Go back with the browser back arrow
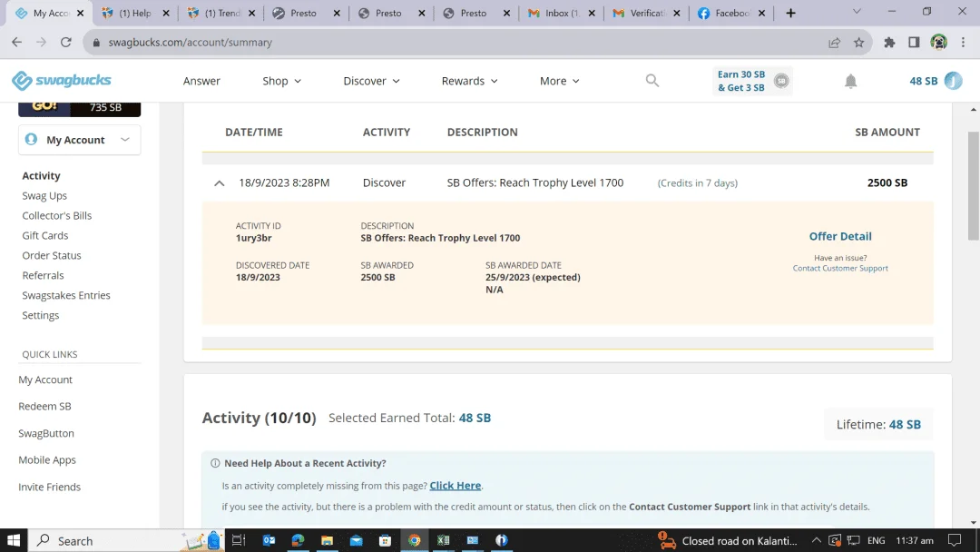 click(17, 43)
